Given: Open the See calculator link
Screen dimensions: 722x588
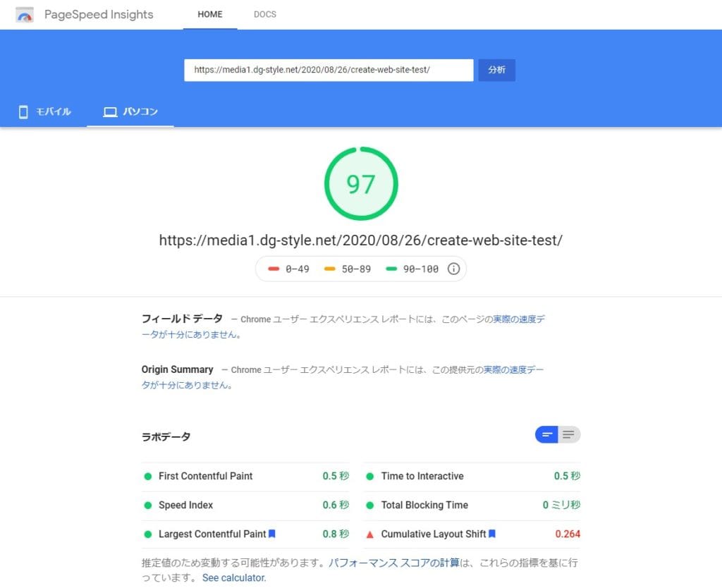Looking at the screenshot, I should pyautogui.click(x=234, y=577).
